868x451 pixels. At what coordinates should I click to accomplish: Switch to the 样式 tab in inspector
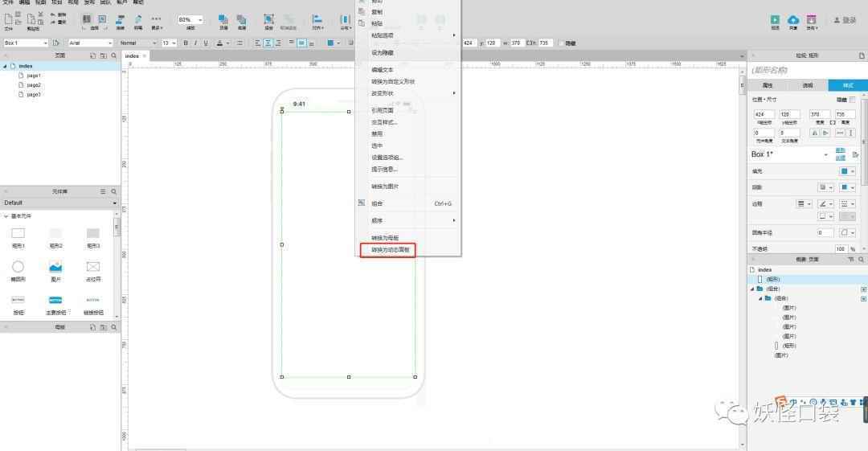click(x=848, y=85)
